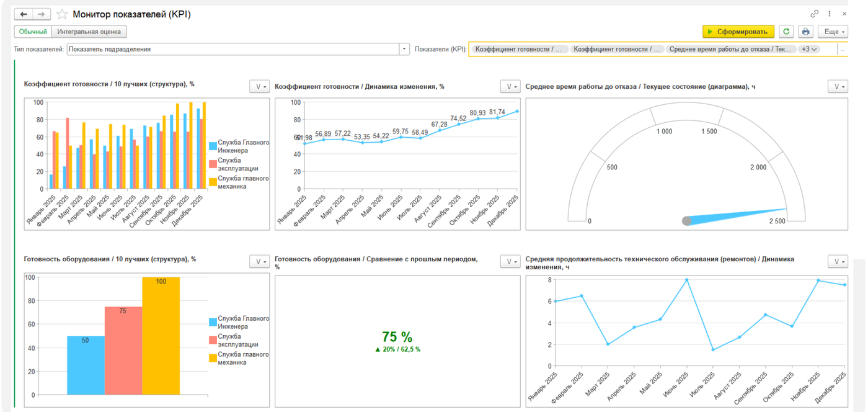Click the Показатели (KPI): field label
Viewport: 868px width, 412px height.
click(441, 49)
